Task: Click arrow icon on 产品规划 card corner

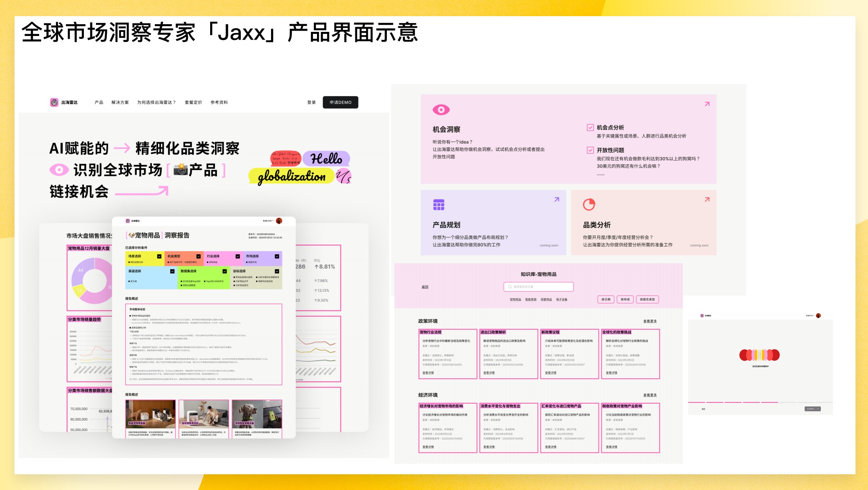Action: click(557, 199)
